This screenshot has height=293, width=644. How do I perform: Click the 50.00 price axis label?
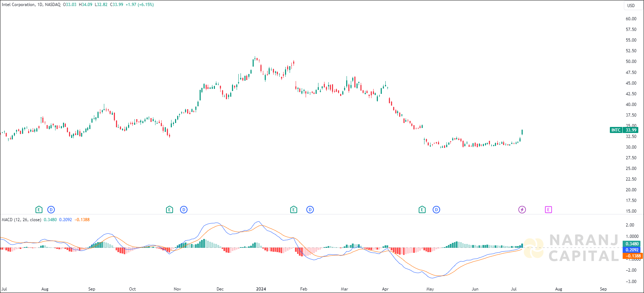point(631,62)
